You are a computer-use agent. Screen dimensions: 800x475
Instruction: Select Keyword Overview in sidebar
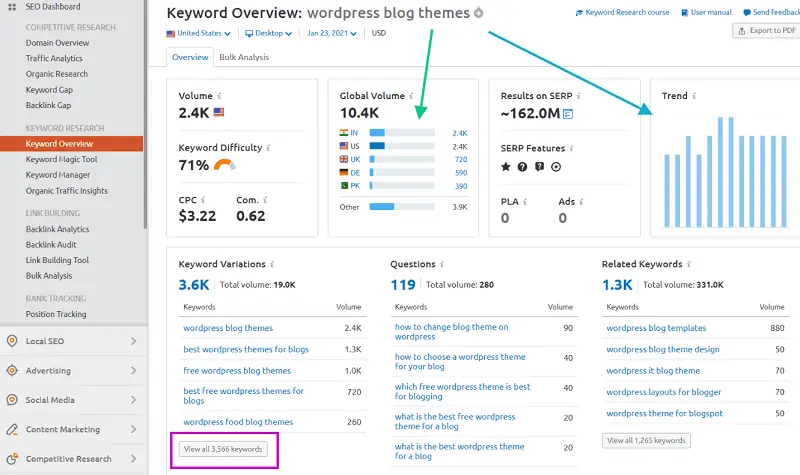tap(71, 144)
